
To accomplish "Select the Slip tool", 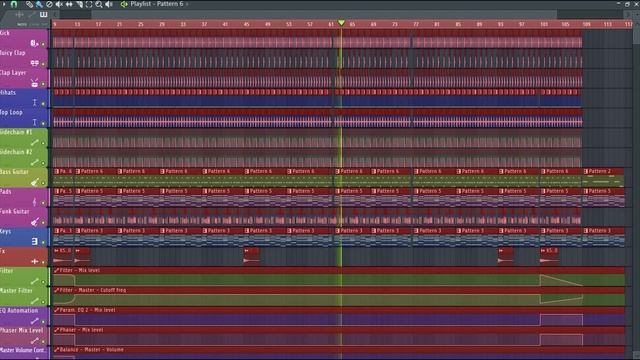I will pos(69,4).
